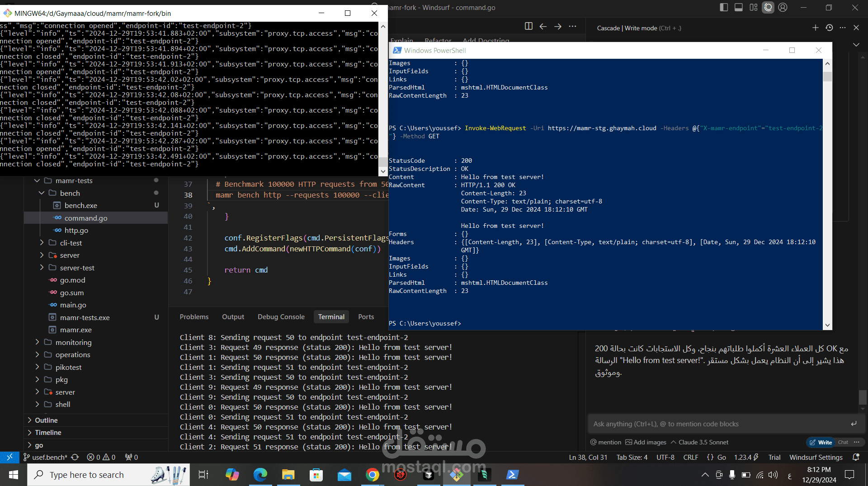This screenshot has width=868, height=486.
Task: Switch to Problems tab
Action: 194,316
